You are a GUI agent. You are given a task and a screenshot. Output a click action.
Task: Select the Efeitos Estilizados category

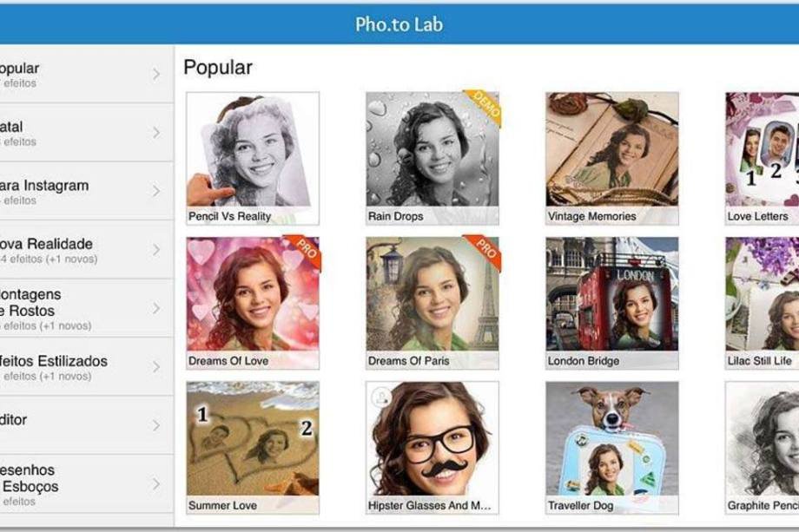coord(87,367)
